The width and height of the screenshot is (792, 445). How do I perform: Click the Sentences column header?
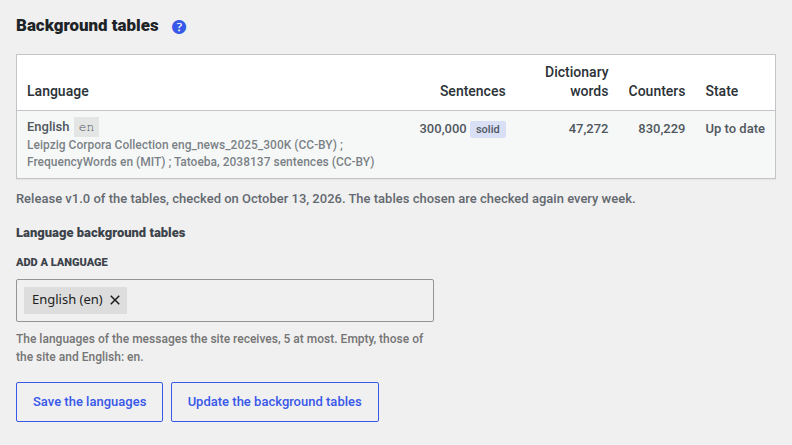472,91
